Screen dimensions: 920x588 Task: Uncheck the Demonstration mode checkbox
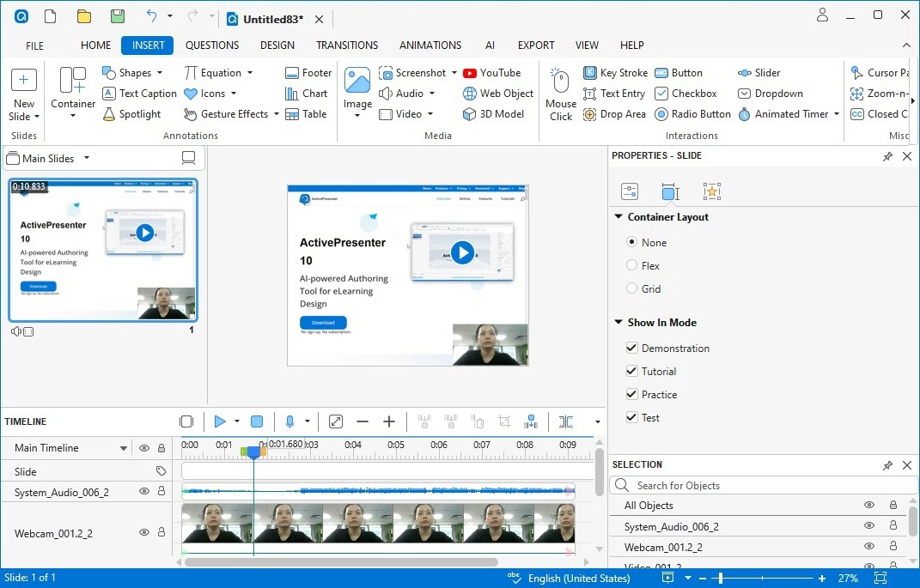click(x=632, y=349)
